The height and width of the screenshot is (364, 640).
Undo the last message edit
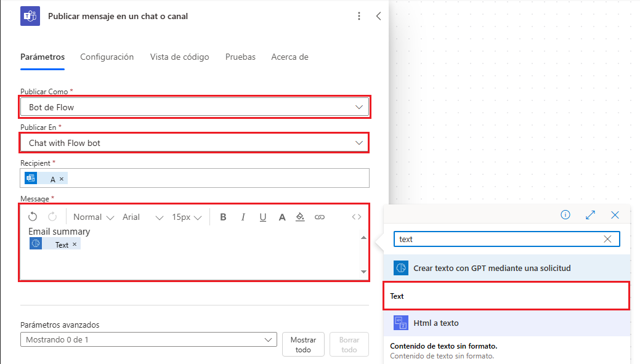click(x=33, y=217)
